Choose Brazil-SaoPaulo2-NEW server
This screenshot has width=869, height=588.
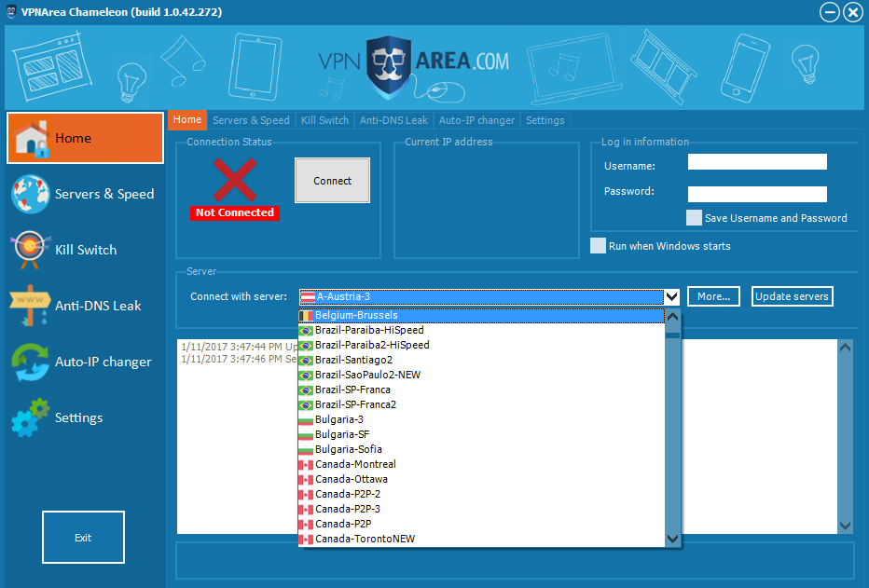point(481,375)
